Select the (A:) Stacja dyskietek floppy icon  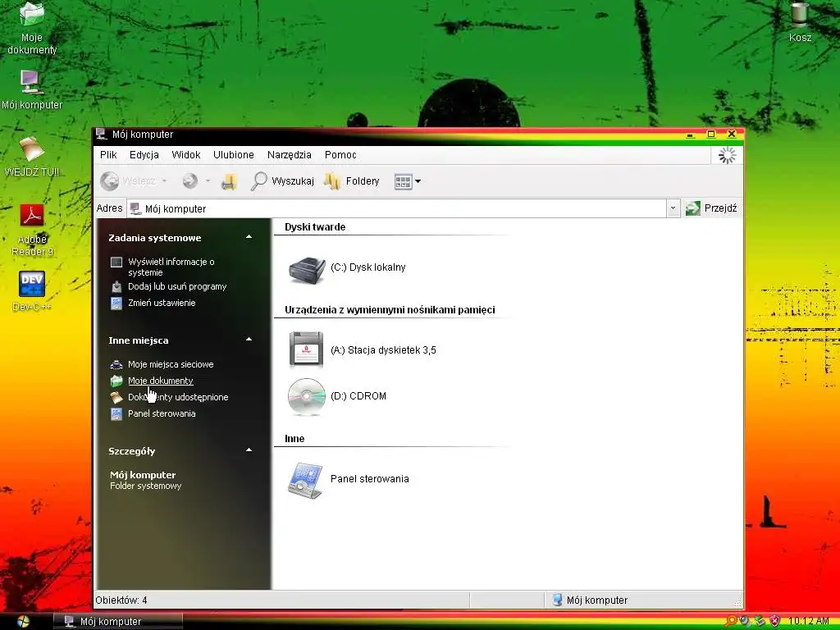307,349
